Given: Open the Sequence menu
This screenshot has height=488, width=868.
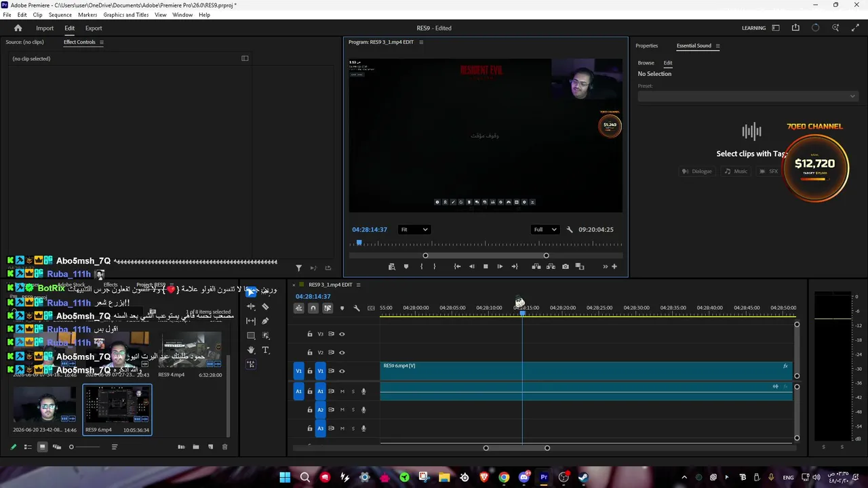Looking at the screenshot, I should pos(60,15).
